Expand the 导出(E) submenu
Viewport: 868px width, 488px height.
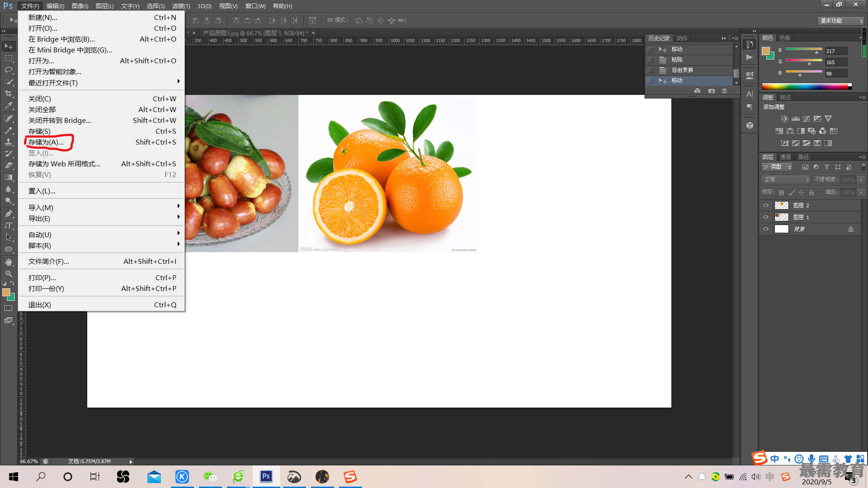pyautogui.click(x=101, y=218)
